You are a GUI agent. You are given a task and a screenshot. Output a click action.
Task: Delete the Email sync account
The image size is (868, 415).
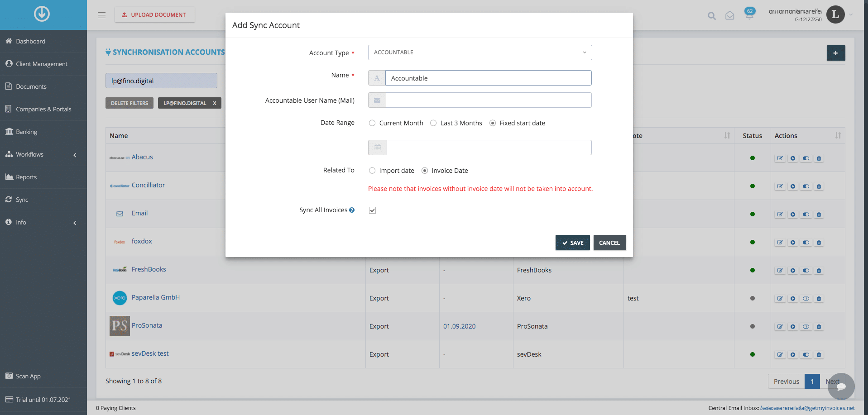pos(819,215)
